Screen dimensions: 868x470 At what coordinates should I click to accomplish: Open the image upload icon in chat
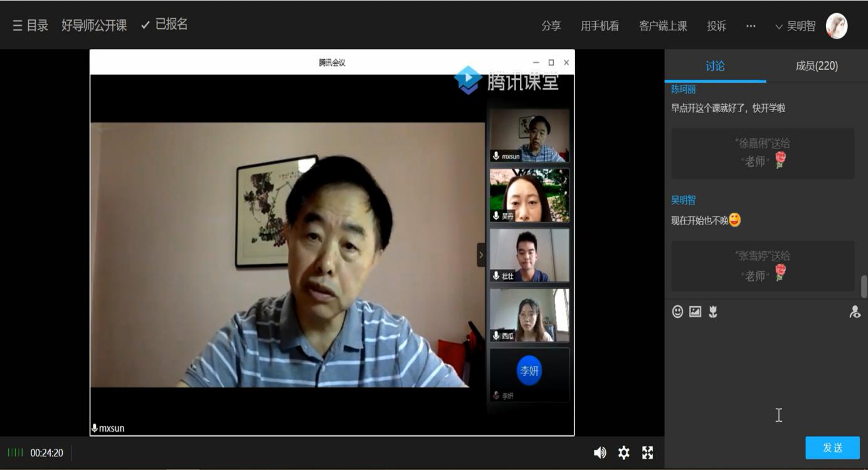[x=695, y=311]
